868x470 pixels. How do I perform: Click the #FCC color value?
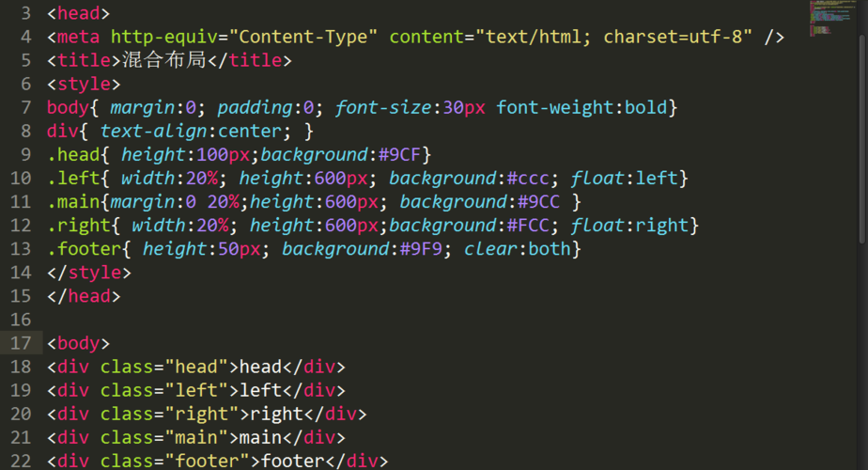pyautogui.click(x=528, y=225)
